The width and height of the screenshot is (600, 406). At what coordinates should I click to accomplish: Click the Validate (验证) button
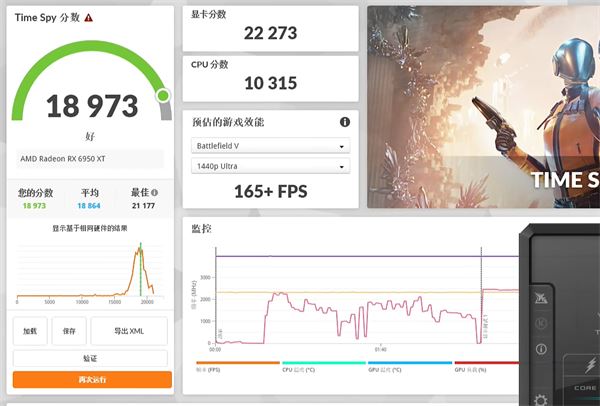(x=90, y=357)
